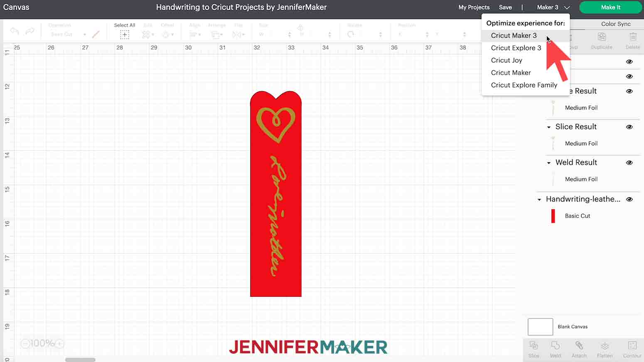This screenshot has width=644, height=362.
Task: Zoom in using the plus icon
Action: [x=59, y=343]
